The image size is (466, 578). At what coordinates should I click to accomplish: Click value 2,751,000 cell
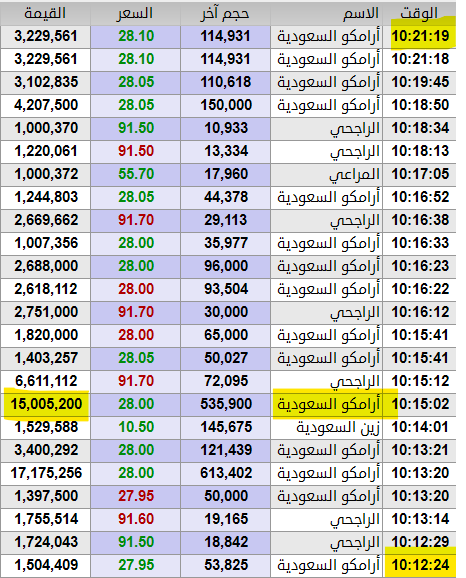(45, 312)
